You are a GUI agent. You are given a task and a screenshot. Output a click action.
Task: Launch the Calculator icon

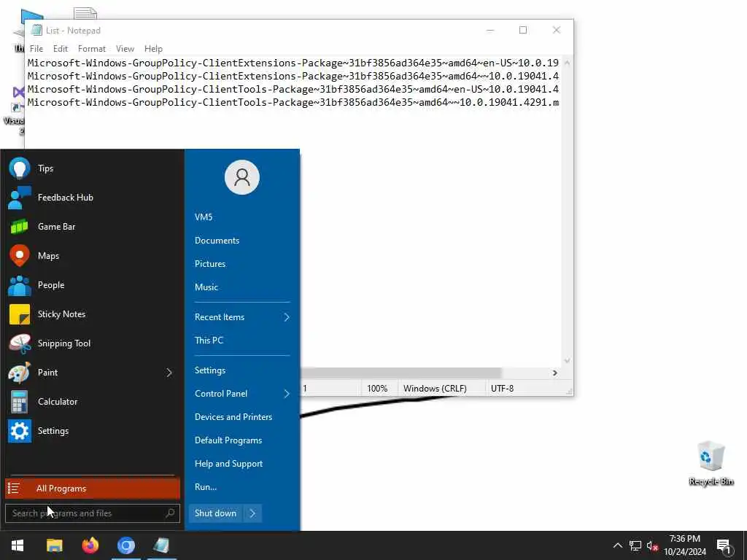(x=20, y=402)
